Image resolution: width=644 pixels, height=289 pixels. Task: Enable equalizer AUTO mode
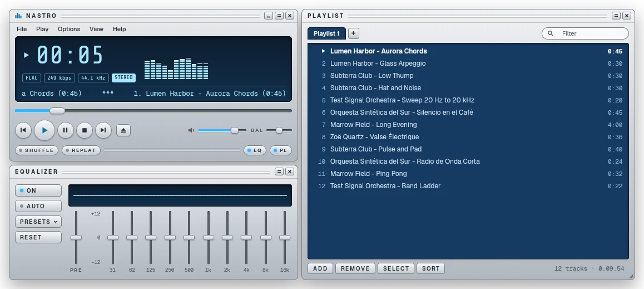(38, 206)
